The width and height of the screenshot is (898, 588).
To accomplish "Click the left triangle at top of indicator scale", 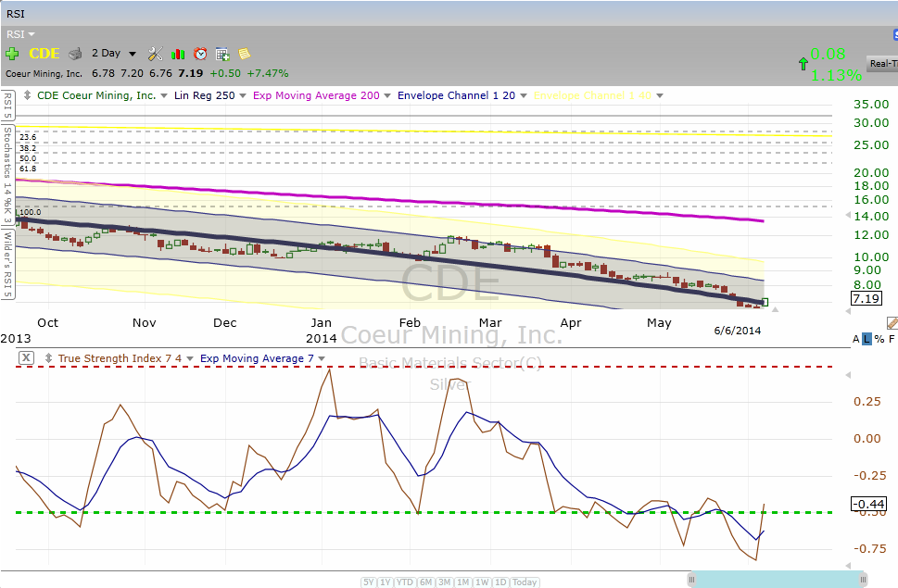I will [x=848, y=375].
